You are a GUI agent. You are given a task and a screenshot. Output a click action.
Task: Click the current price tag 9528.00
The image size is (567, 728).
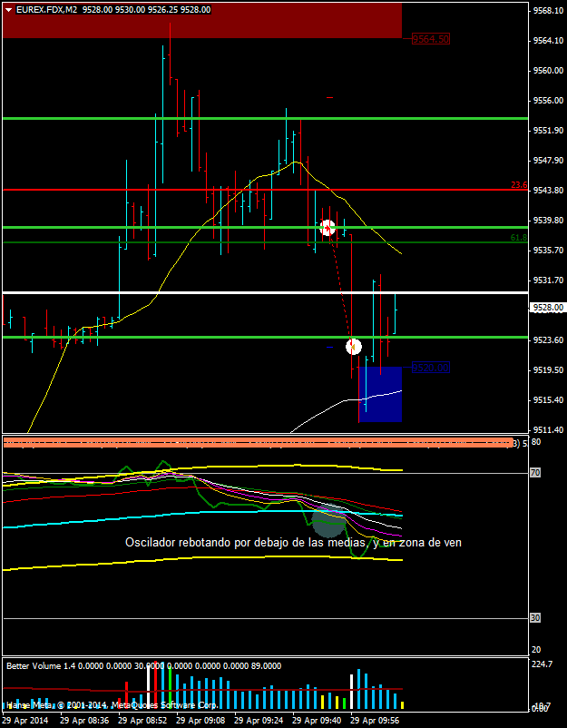coord(547,308)
